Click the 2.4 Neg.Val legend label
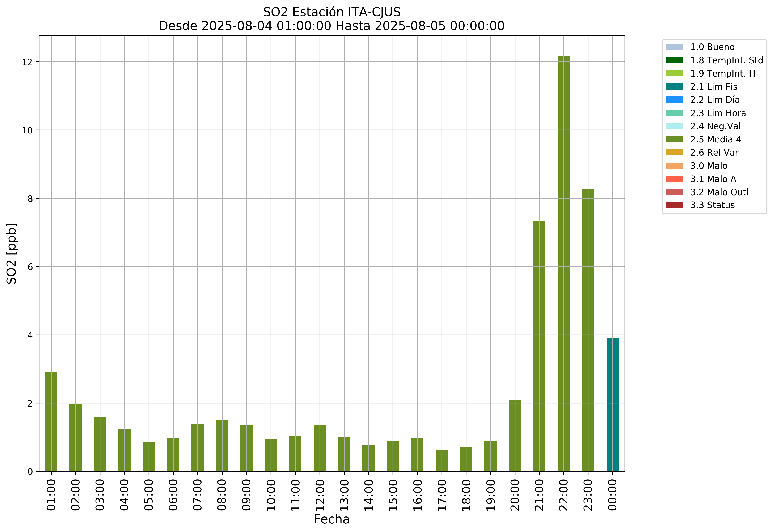This screenshot has height=532, width=773. pyautogui.click(x=715, y=126)
